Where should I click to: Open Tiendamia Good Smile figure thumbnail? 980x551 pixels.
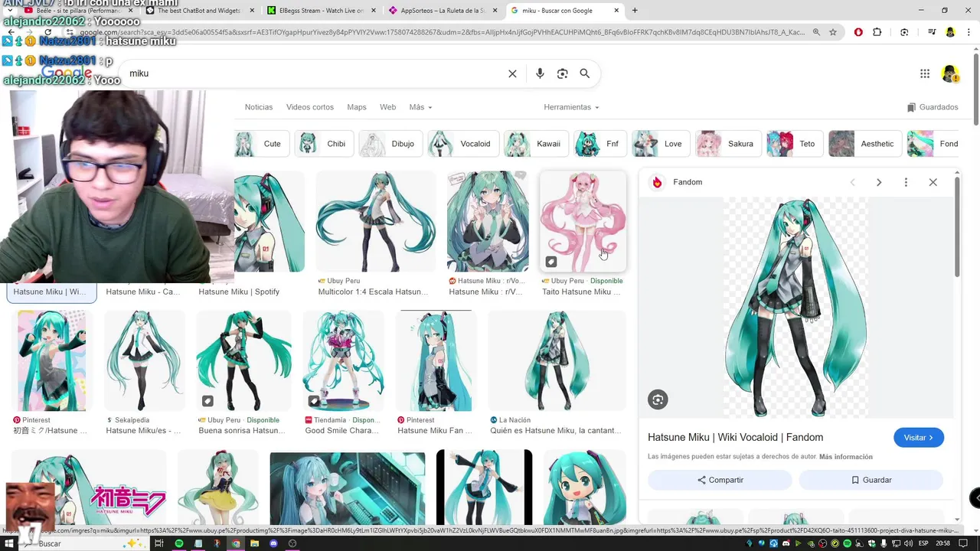tap(343, 360)
